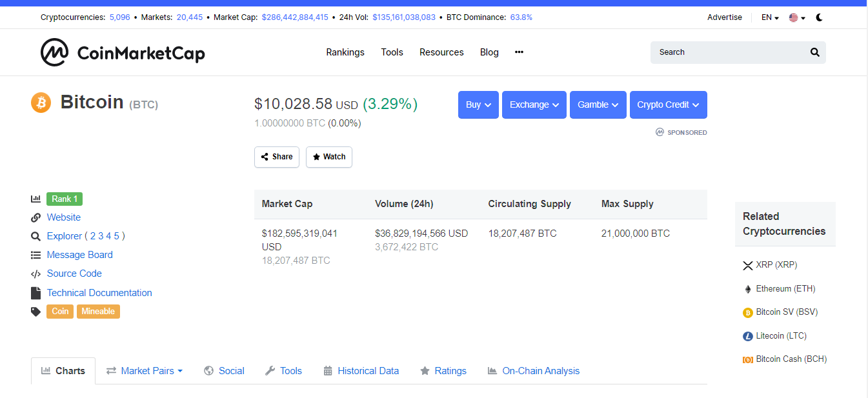Viewport: 868px width, 398px height.
Task: Open Litecoin (LTC) related cryptocurrency
Action: 782,336
